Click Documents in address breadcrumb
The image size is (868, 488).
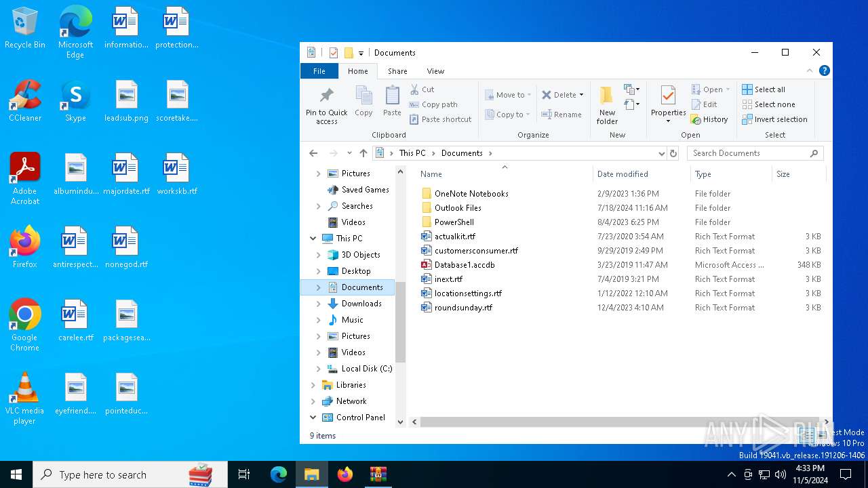point(462,153)
